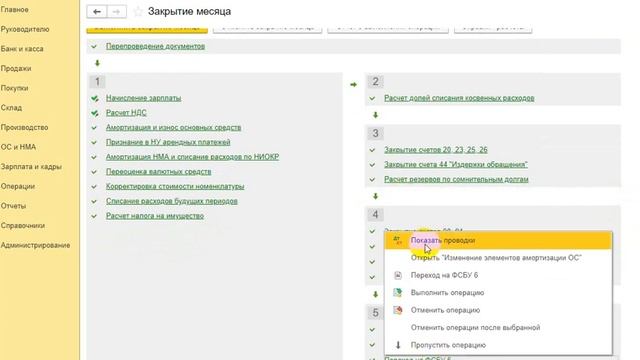Click the icon of Отменить операцию

click(398, 310)
